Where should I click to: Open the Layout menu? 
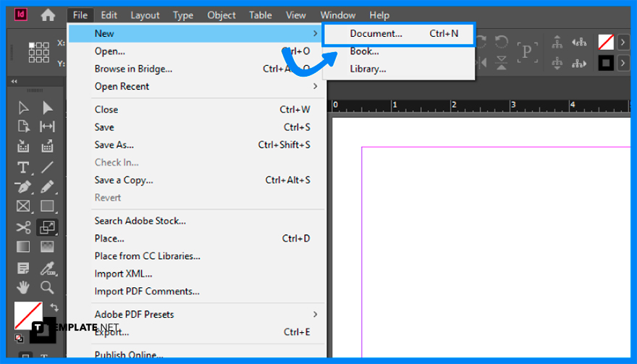(x=145, y=15)
